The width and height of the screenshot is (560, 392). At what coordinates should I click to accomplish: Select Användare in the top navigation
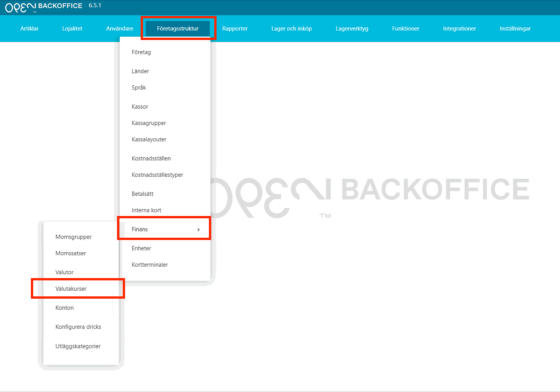[120, 29]
